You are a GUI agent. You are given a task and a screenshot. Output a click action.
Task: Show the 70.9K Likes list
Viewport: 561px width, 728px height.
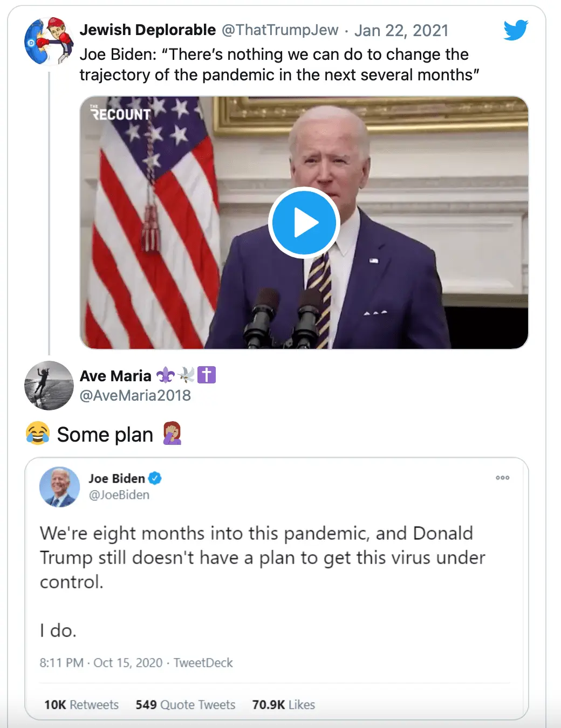(x=283, y=705)
